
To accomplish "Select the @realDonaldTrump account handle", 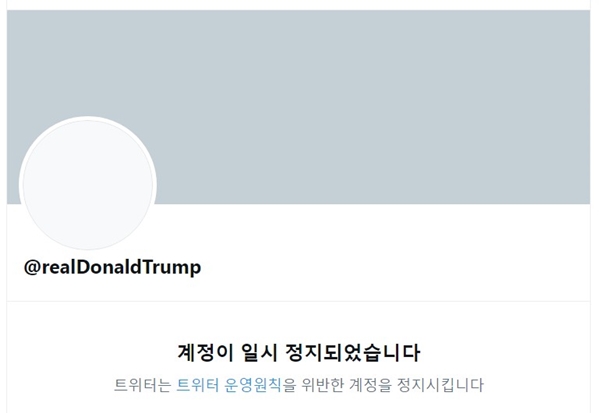I will (112, 267).
